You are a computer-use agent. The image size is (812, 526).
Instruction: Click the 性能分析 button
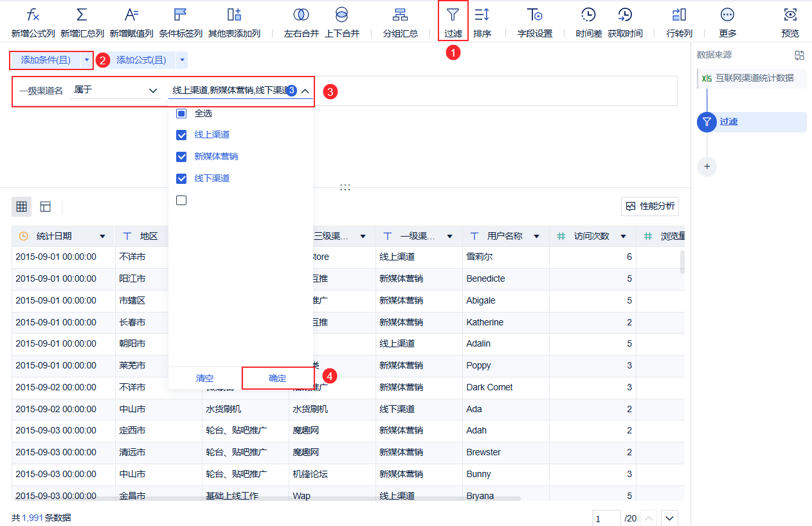(650, 206)
